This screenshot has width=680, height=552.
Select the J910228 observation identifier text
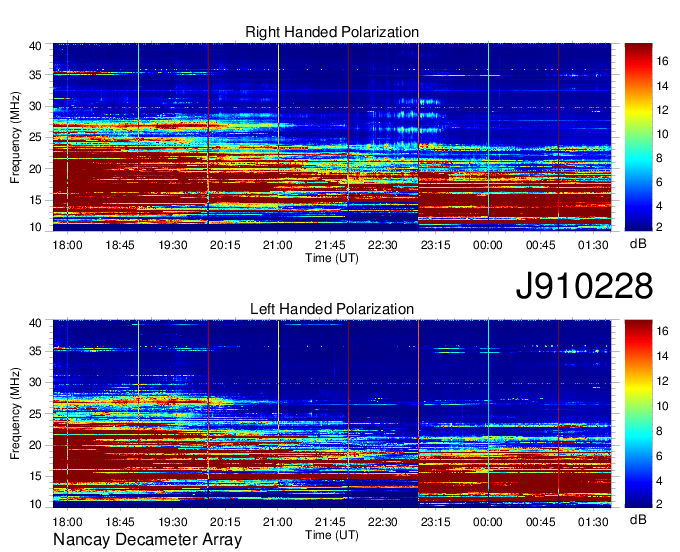click(x=584, y=286)
